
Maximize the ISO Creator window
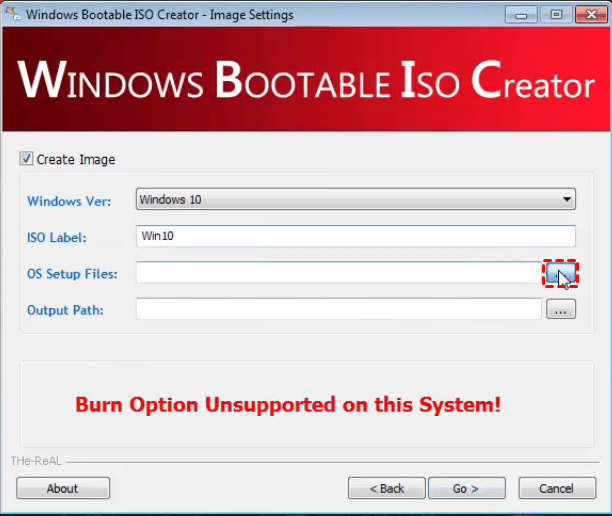(556, 15)
